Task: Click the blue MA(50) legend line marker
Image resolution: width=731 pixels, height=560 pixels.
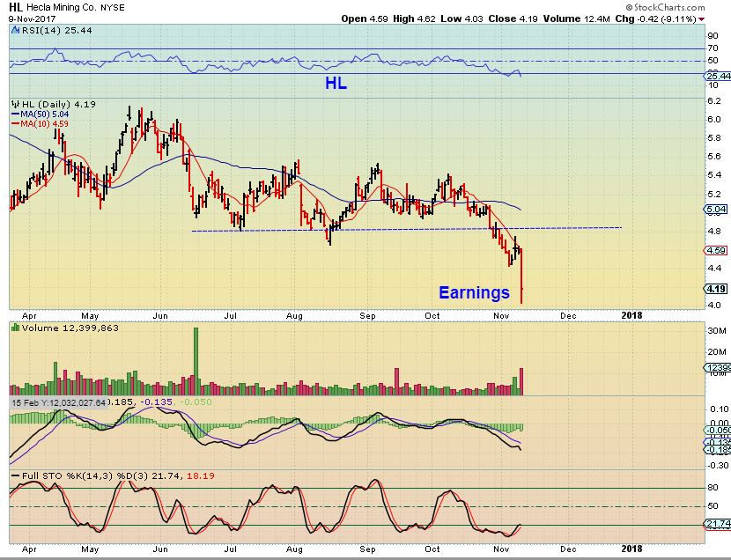Action: [x=15, y=114]
